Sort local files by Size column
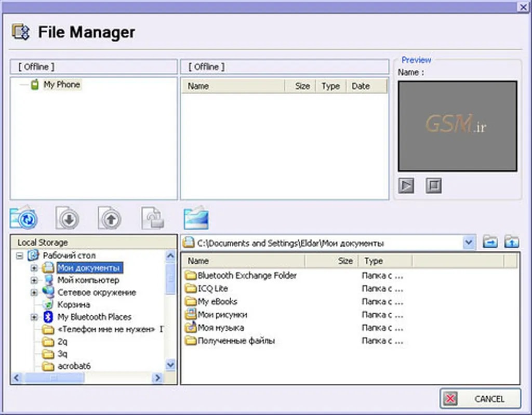The image size is (532, 415). click(x=345, y=261)
